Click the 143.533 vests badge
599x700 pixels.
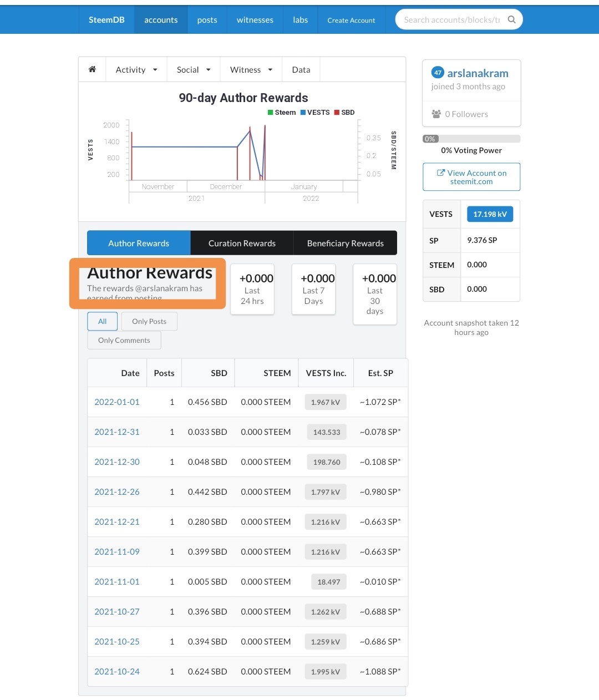coord(327,432)
